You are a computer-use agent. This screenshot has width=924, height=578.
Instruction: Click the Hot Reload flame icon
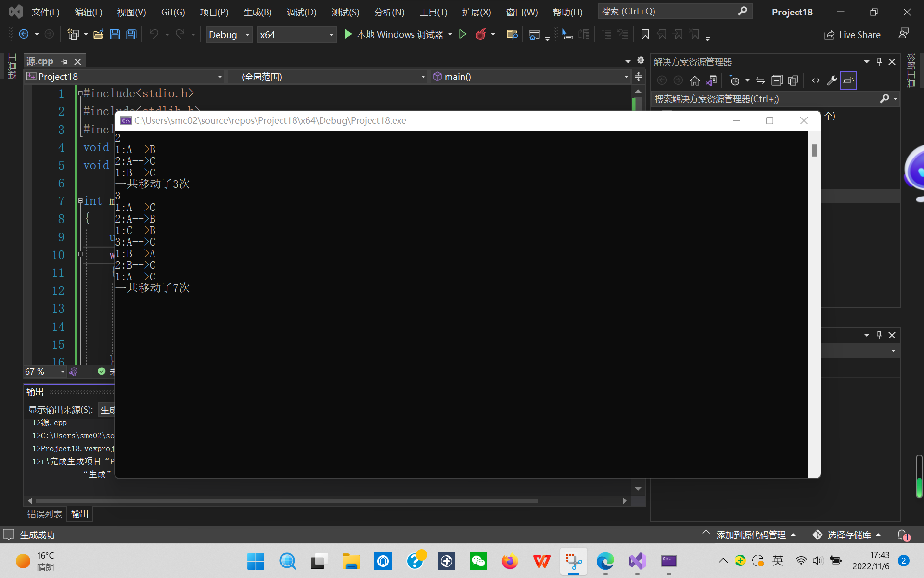[x=480, y=34]
